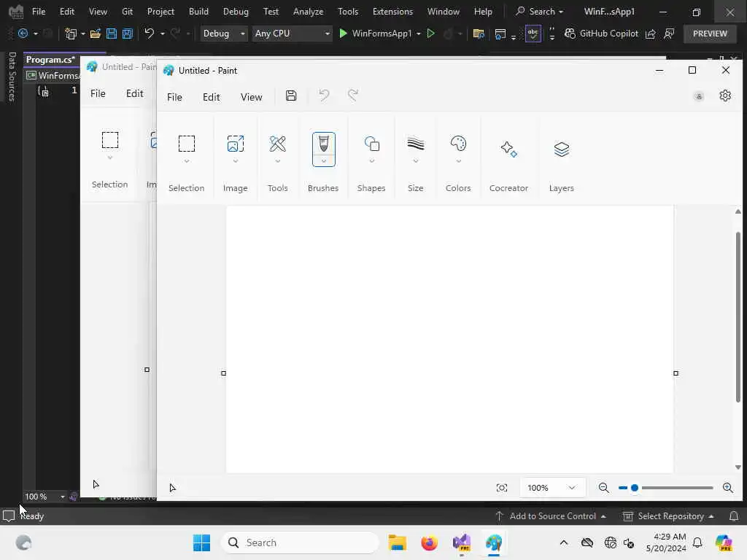Viewport: 747px width, 560px height.
Task: Click the Paint scrollbar down arrow
Action: [738, 467]
